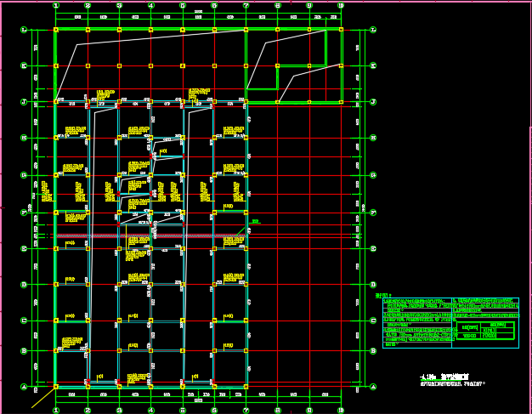The image size is (532, 414).
Task: Select the green arrow label near axis 7
Action: pos(254,223)
